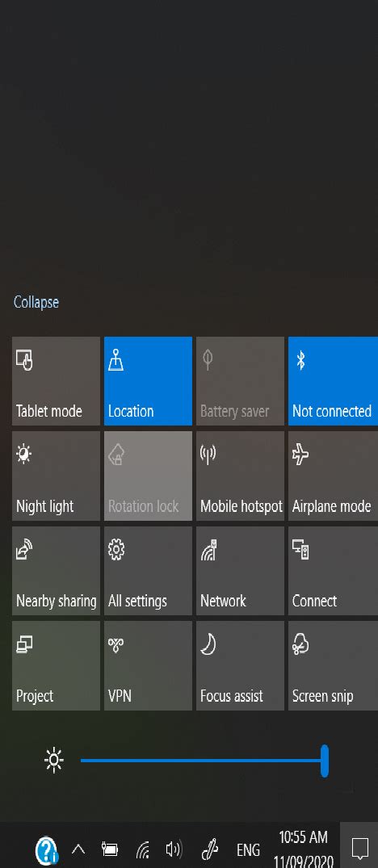Switch the ENG input language

(x=249, y=849)
